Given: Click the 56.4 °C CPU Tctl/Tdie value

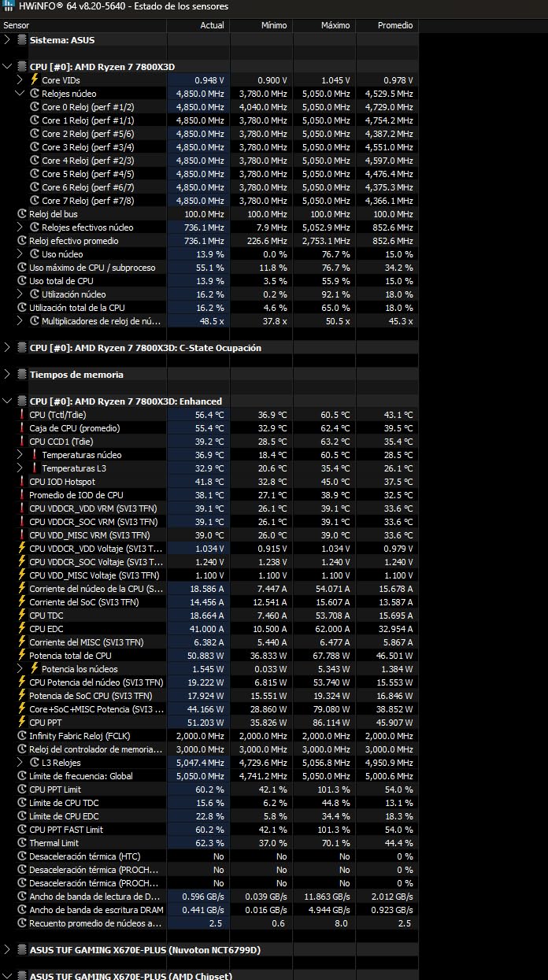Looking at the screenshot, I should coord(209,414).
